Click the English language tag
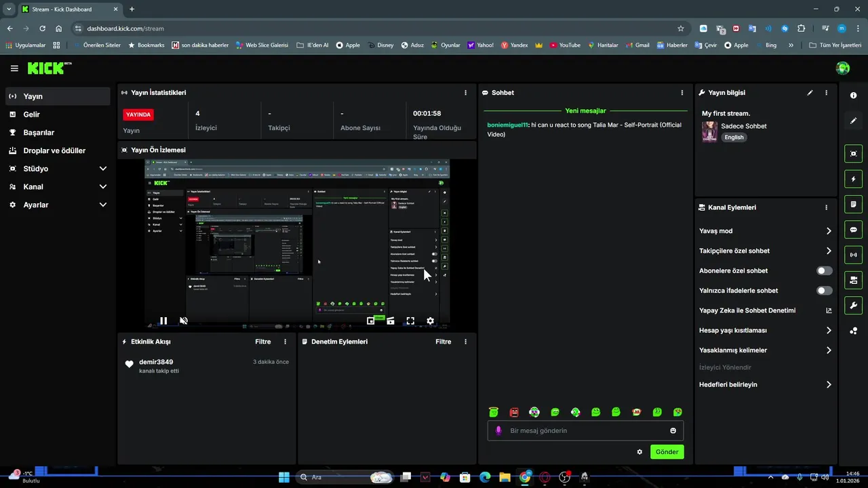The height and width of the screenshot is (488, 868). point(734,137)
